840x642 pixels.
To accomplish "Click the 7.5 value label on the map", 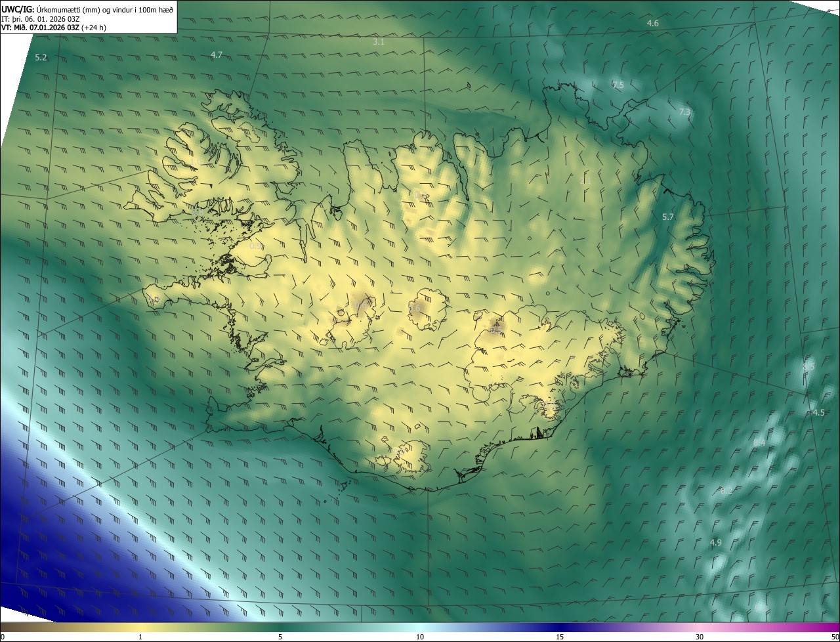I will 618,85.
